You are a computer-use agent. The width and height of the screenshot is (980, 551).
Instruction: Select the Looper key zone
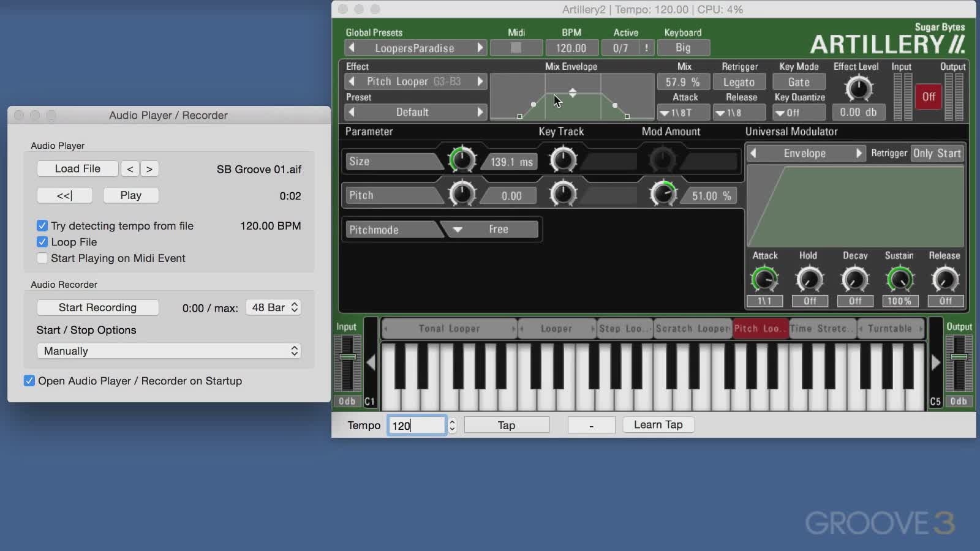pos(557,329)
